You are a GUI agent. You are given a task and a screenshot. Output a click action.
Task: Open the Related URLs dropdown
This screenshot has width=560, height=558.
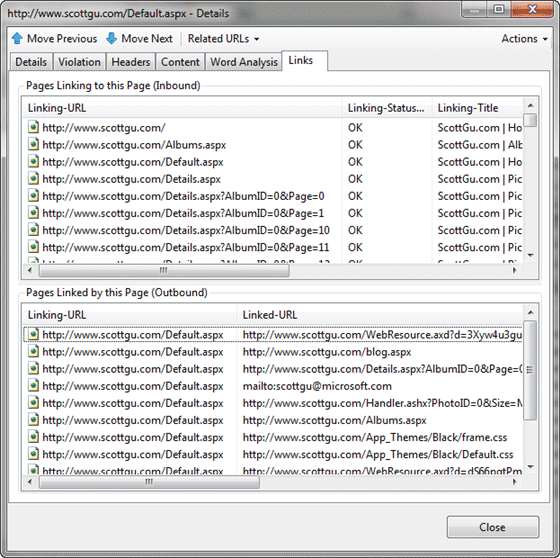pyautogui.click(x=223, y=39)
